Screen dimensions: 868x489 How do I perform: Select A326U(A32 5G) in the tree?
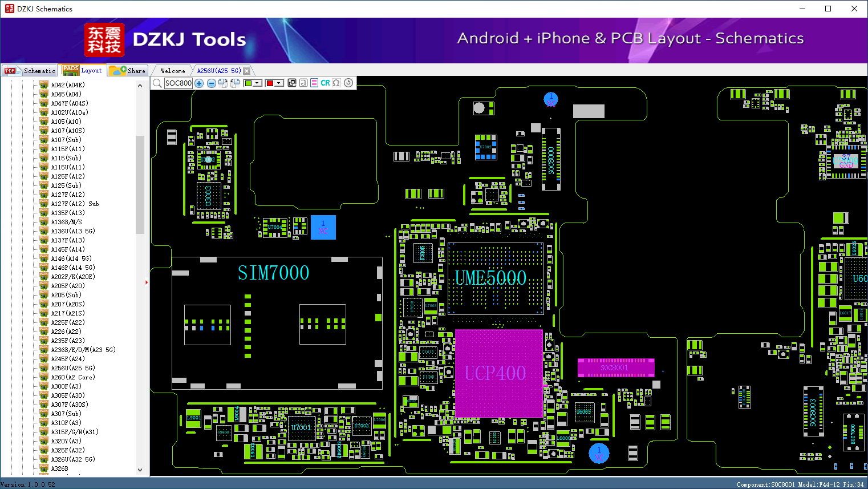pos(73,459)
